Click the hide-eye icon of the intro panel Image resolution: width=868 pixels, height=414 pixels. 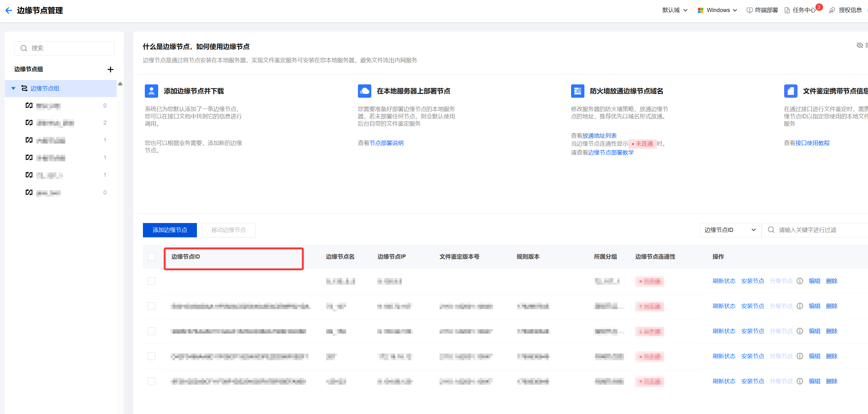pos(859,45)
